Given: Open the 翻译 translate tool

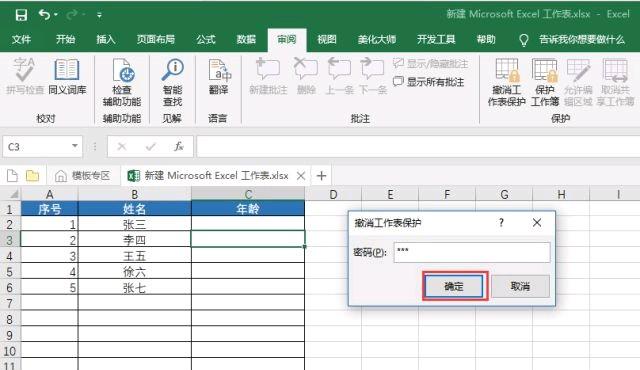Looking at the screenshot, I should 219,77.
